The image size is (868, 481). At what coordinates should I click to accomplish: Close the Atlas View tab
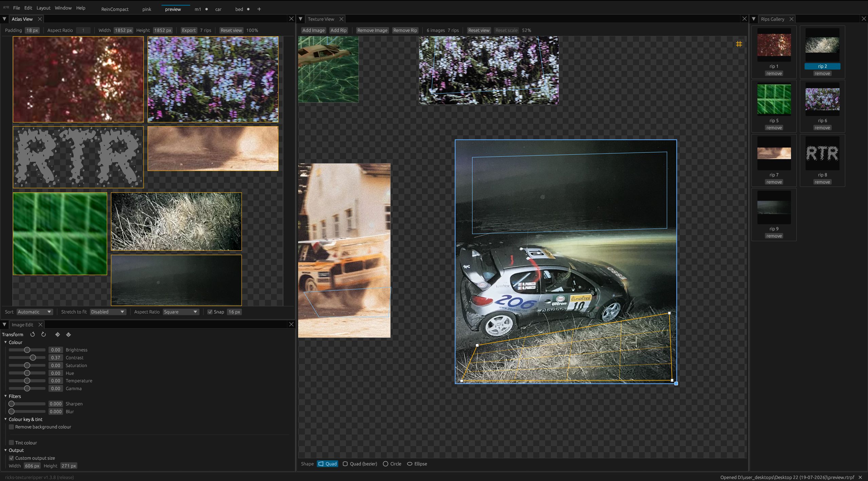click(x=40, y=19)
